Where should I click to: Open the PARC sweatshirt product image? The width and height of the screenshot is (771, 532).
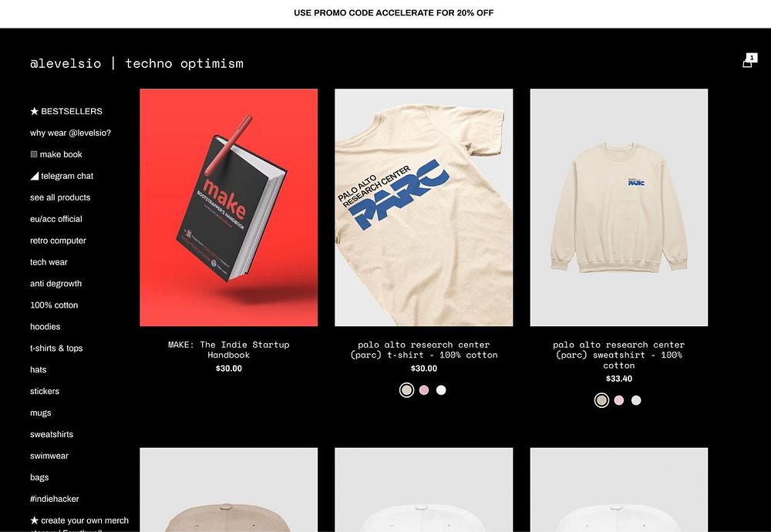[x=619, y=207]
